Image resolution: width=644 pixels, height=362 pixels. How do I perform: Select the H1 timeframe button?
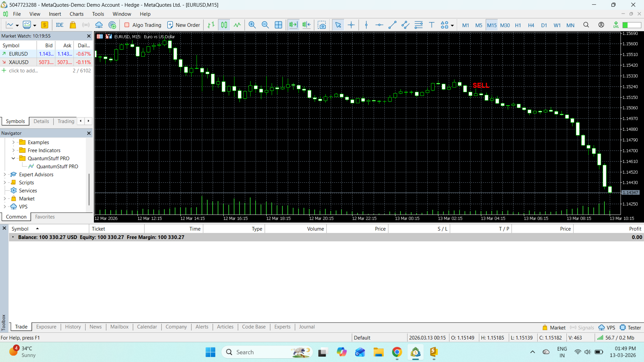tap(518, 25)
